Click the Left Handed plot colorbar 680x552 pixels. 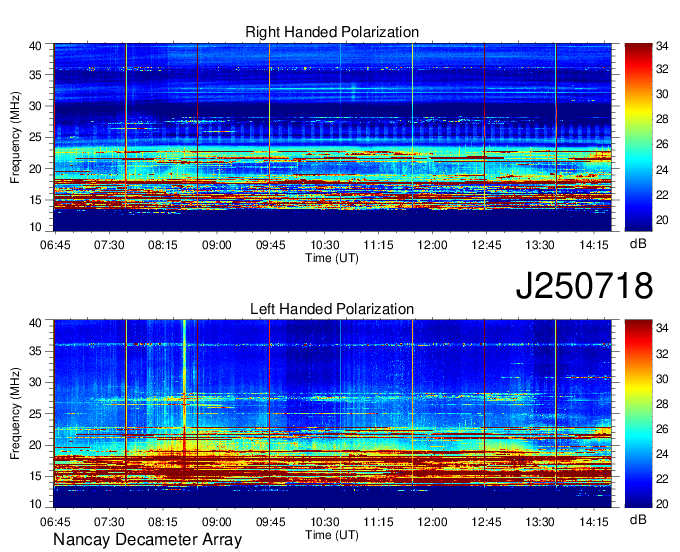click(638, 414)
